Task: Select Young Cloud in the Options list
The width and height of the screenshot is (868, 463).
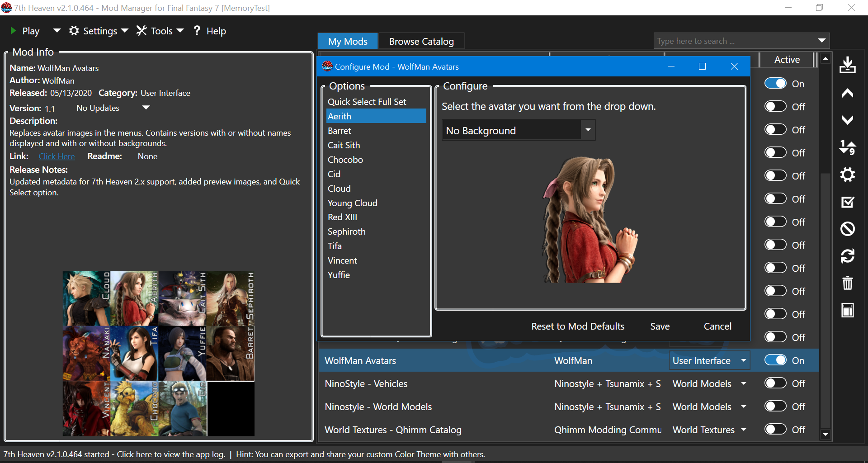Action: tap(376, 203)
